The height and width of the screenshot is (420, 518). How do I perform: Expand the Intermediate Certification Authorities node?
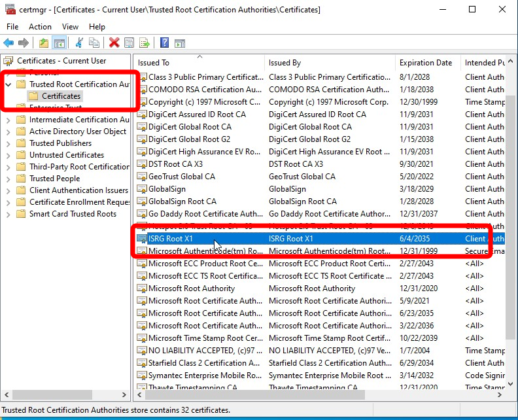pos(9,120)
